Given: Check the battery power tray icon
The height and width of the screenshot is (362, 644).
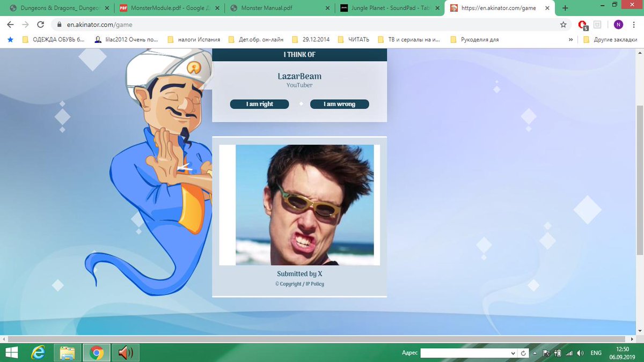Looking at the screenshot, I should coord(558,353).
